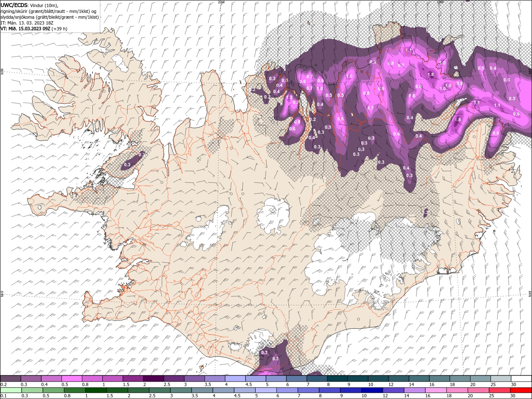Select the white 30 swatch in the snow legend
Screen dimensions: 532x399
(521, 379)
